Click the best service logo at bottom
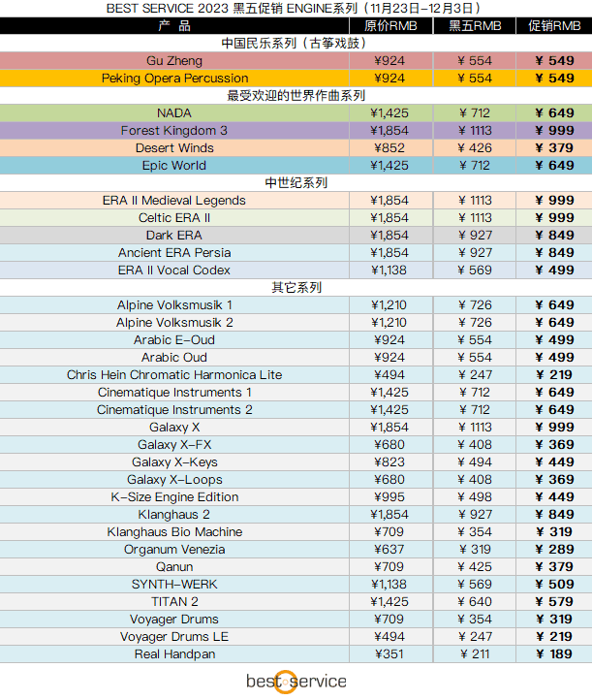Viewport: 592px width, 700px height. pyautogui.click(x=296, y=682)
